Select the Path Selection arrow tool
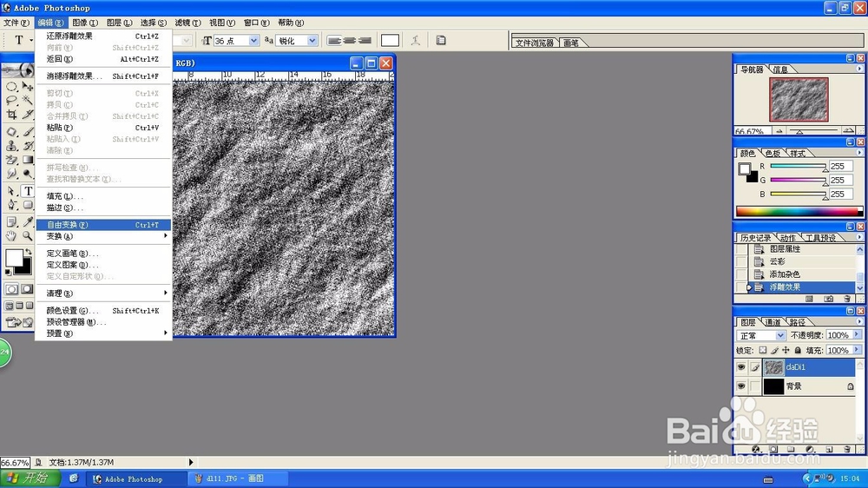 (11, 191)
